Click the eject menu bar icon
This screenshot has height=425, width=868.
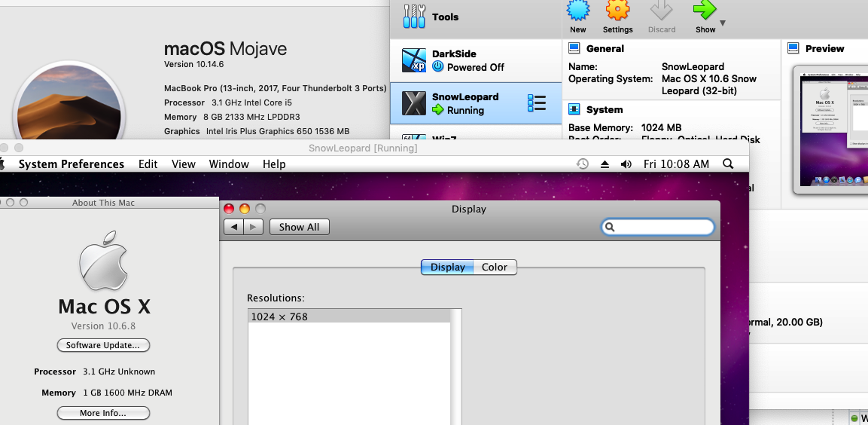point(605,164)
